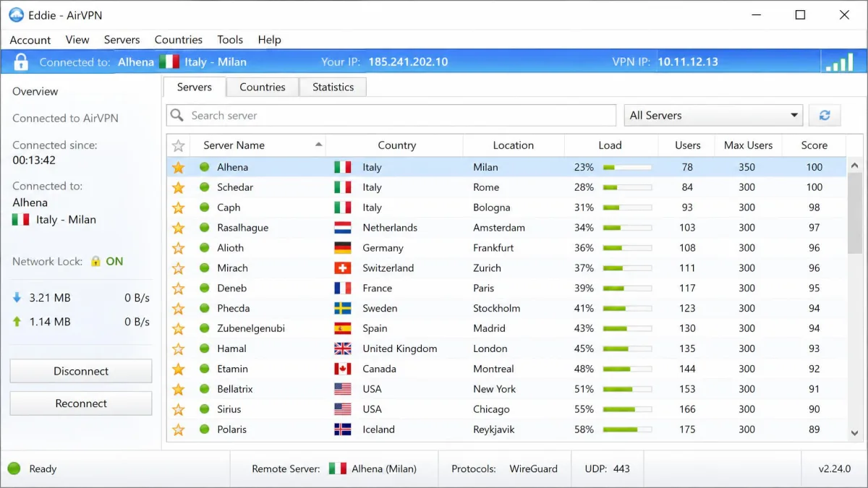Click the Reconnect button
Viewport: 868px width, 488px height.
pos(81,403)
